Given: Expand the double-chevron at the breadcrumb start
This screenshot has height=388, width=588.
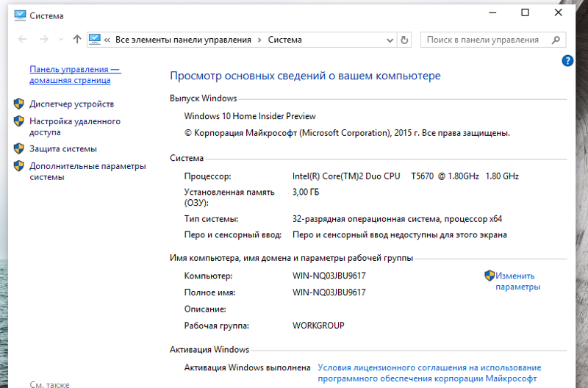Looking at the screenshot, I should coord(108,40).
